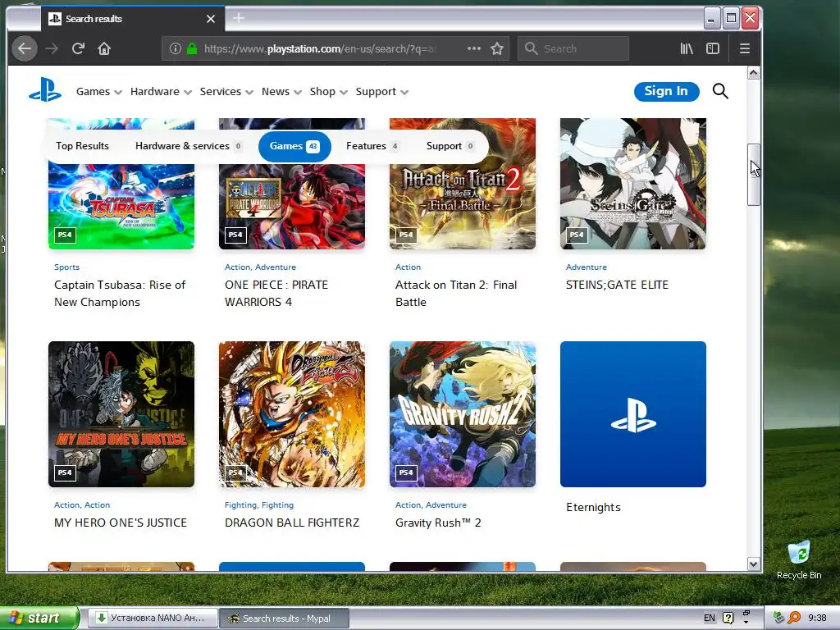The width and height of the screenshot is (840, 630).
Task: Close the Search results tab
Action: coord(211,19)
